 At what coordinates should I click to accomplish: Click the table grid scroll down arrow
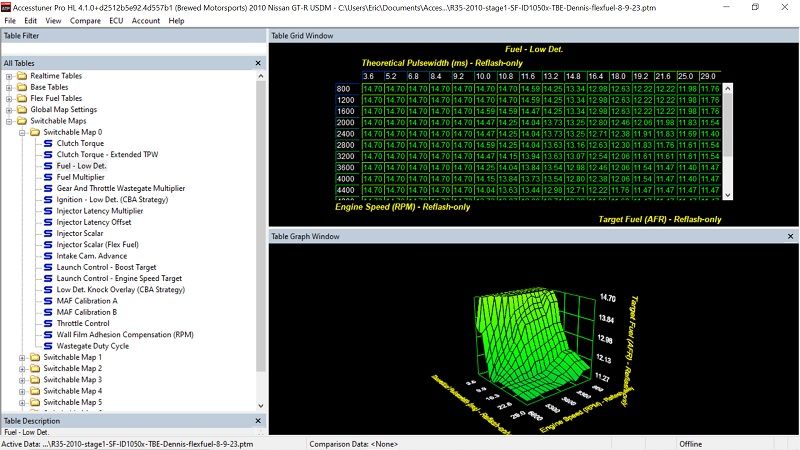728,195
